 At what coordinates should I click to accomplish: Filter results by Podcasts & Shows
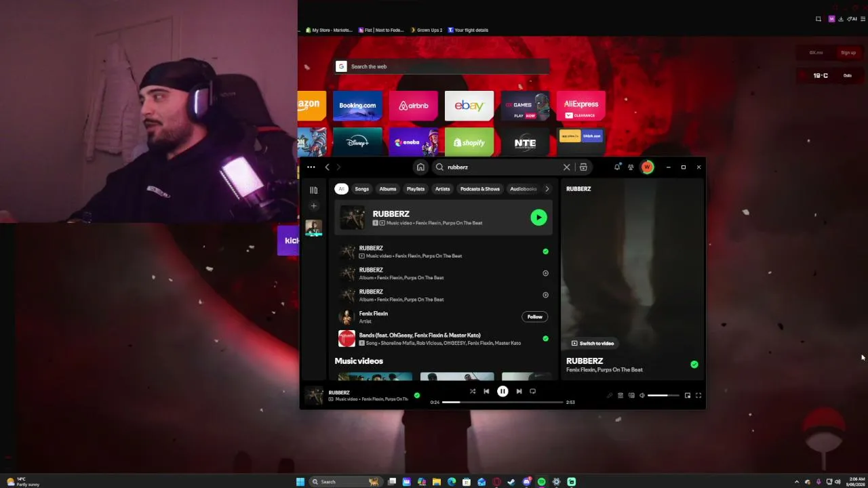coord(480,189)
